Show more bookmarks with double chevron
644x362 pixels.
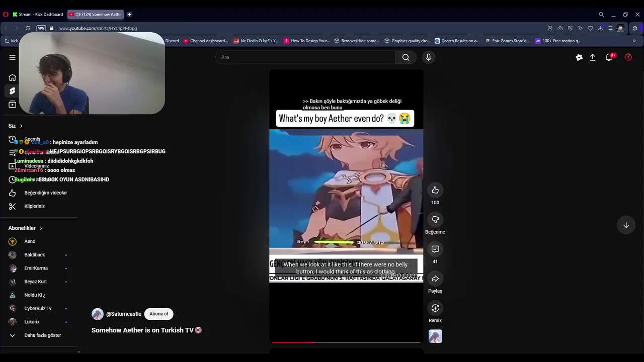634,41
